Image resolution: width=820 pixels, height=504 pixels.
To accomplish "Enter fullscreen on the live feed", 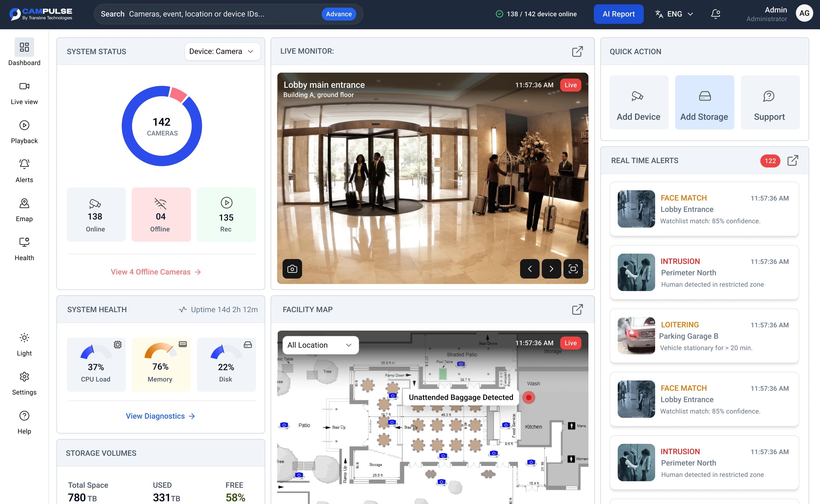I will [x=573, y=269].
